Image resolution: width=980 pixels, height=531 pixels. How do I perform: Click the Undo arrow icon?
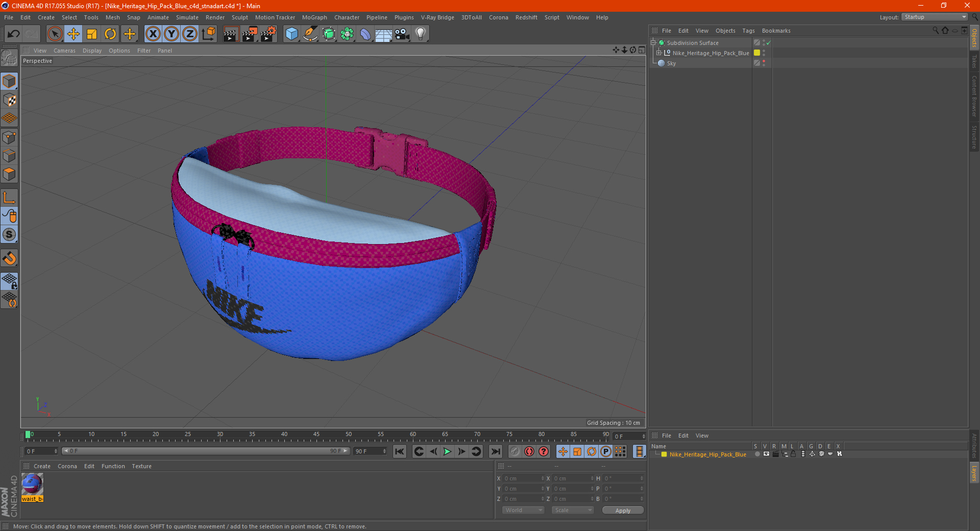[x=14, y=34]
